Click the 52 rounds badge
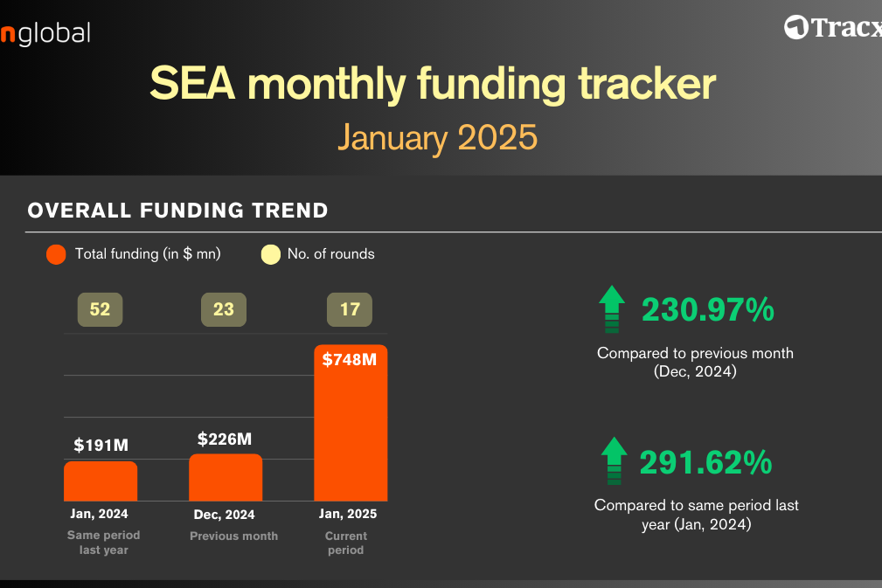Screen dimensions: 882x588 tap(101, 309)
